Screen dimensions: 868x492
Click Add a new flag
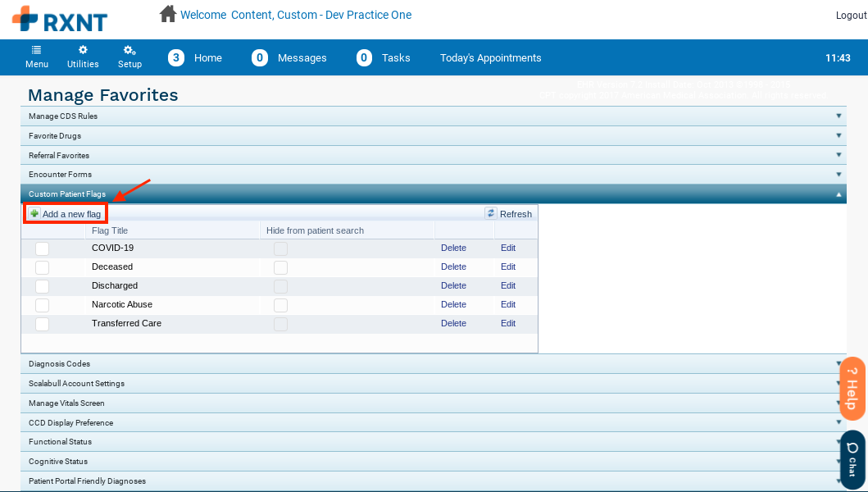(x=66, y=214)
